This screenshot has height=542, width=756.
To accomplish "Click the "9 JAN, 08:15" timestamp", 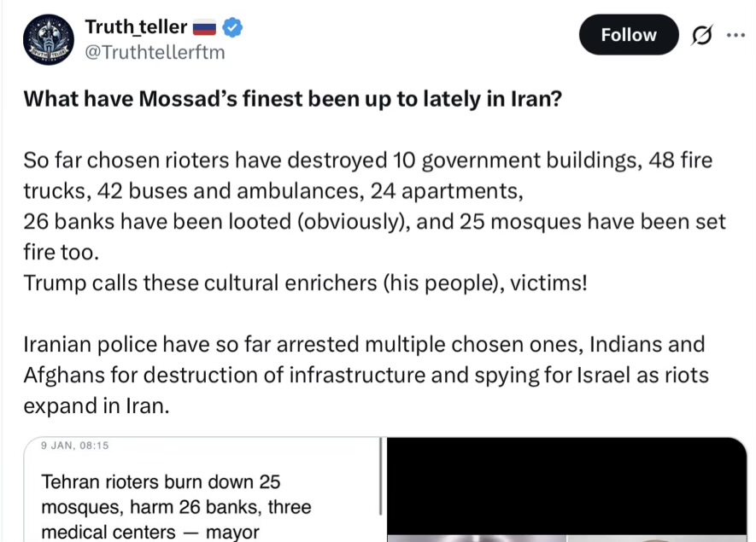I will click(x=75, y=445).
